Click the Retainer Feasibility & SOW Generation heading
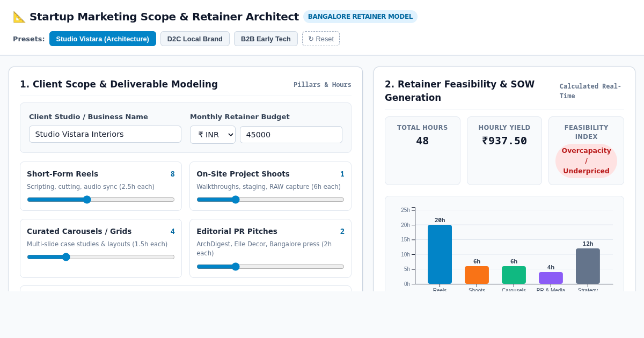The width and height of the screenshot is (644, 338). 459,91
